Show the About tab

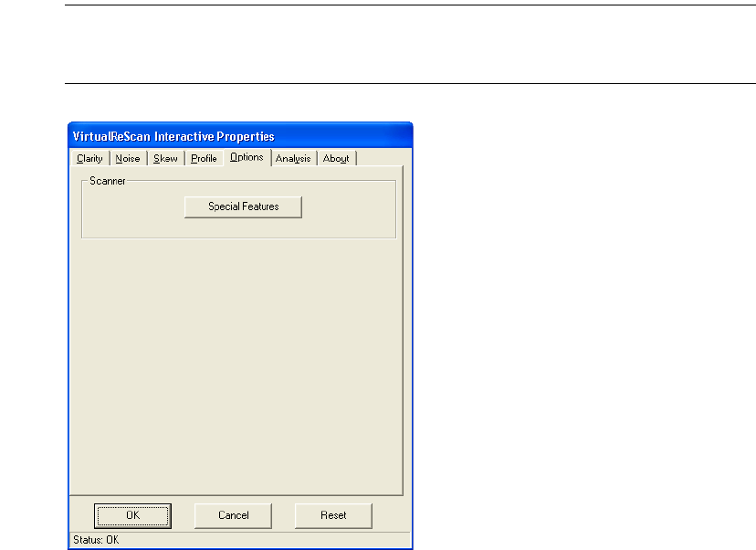(336, 158)
